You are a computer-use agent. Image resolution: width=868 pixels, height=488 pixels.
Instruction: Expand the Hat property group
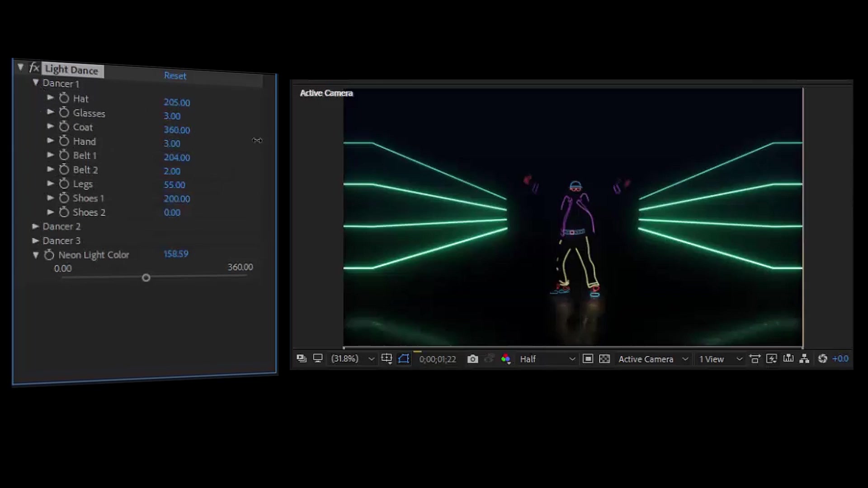click(51, 99)
